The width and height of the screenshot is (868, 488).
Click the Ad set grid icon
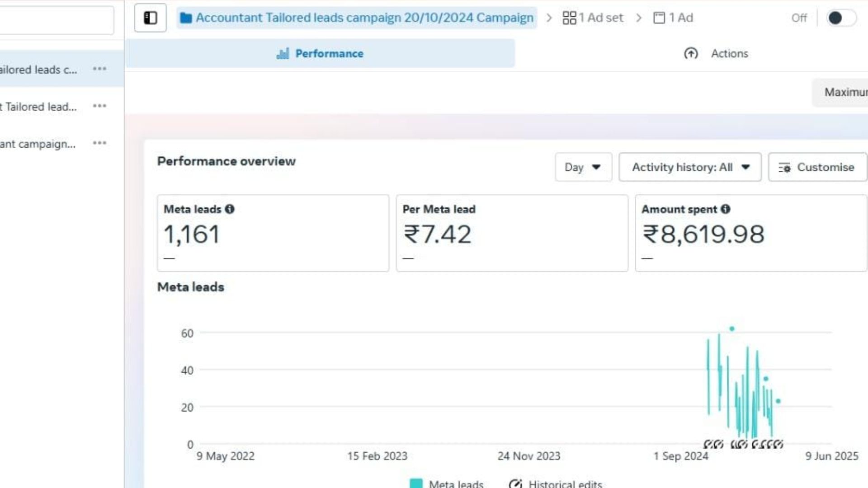pyautogui.click(x=569, y=18)
